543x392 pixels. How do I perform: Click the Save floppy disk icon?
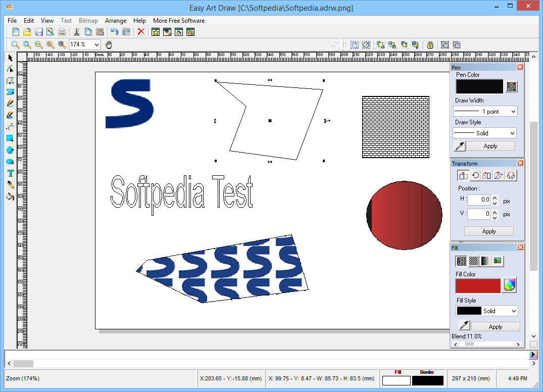click(39, 32)
